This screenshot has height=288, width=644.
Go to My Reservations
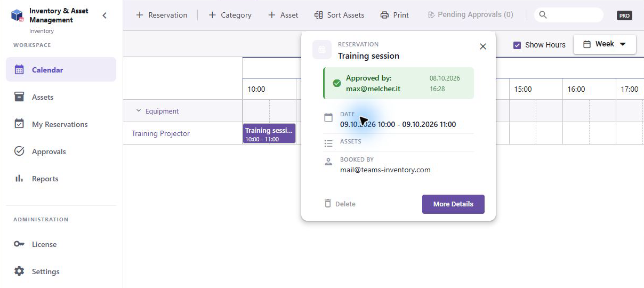pyautogui.click(x=61, y=124)
